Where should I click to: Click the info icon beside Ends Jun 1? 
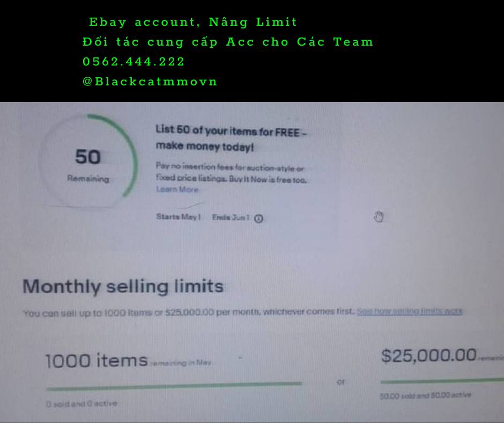click(259, 218)
